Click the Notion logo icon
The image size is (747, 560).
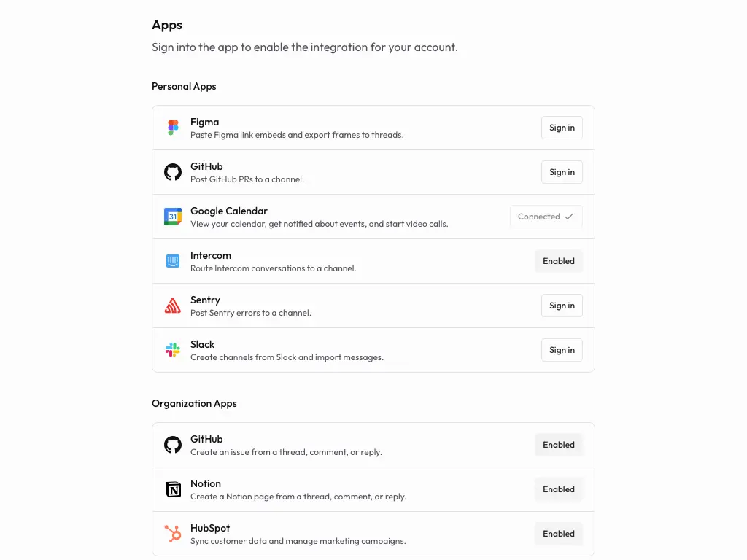coord(173,489)
